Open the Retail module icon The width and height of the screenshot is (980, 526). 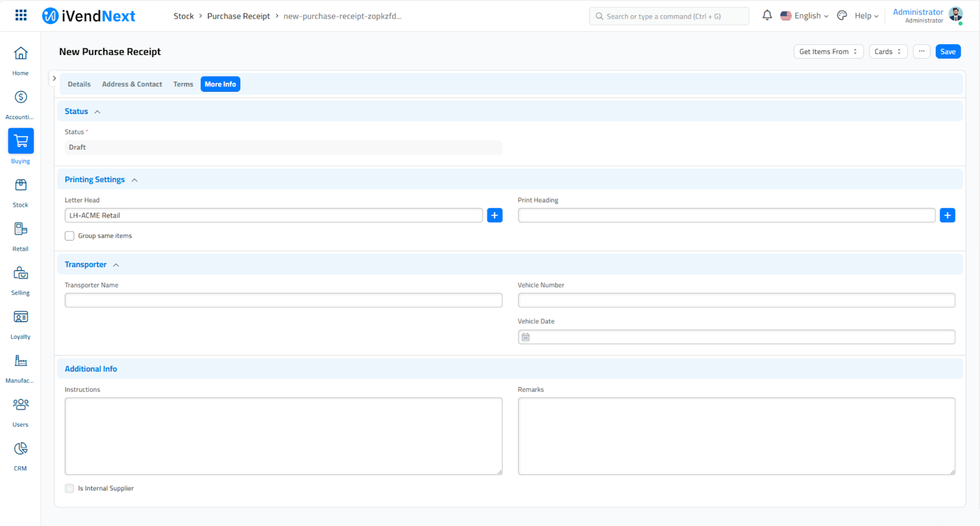[21, 229]
